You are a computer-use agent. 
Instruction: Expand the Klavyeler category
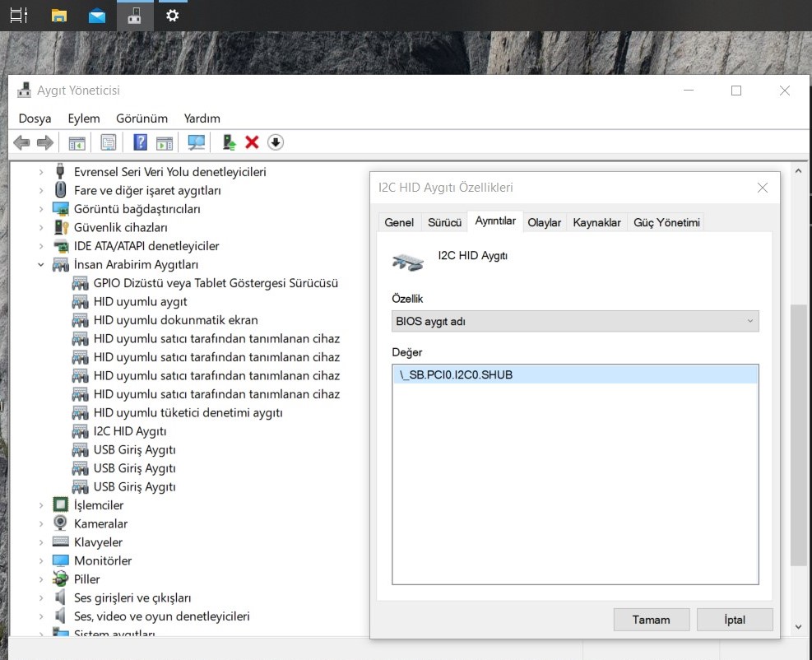41,542
